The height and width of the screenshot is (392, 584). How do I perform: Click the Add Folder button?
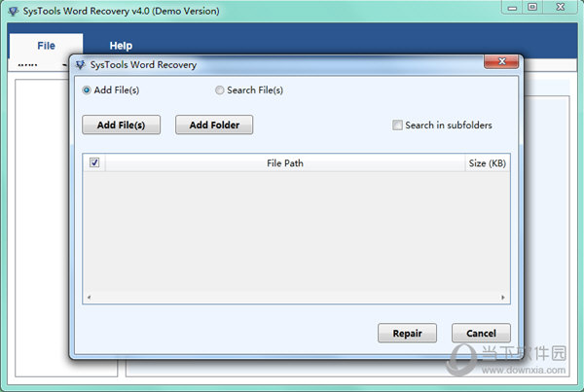click(214, 125)
